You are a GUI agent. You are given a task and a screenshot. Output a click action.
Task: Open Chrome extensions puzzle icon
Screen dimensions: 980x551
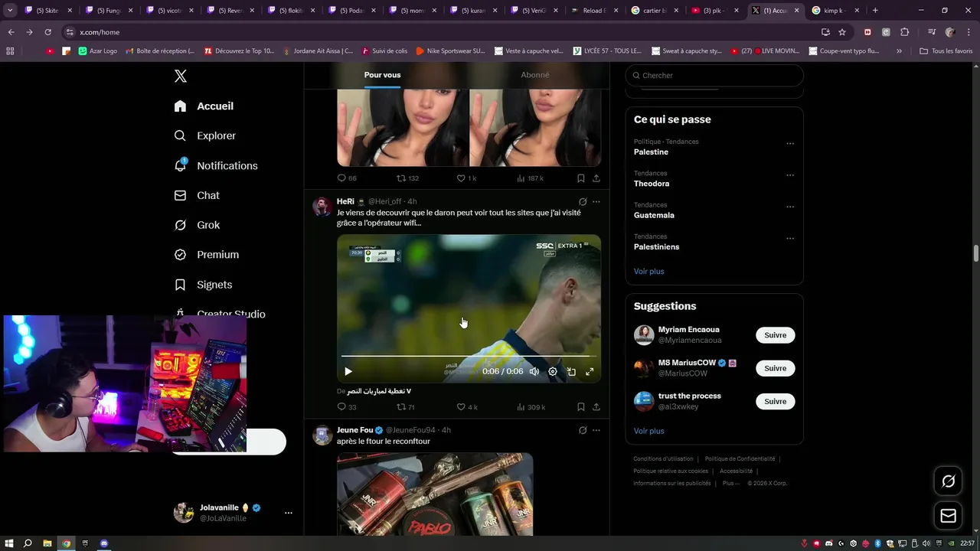click(x=904, y=32)
